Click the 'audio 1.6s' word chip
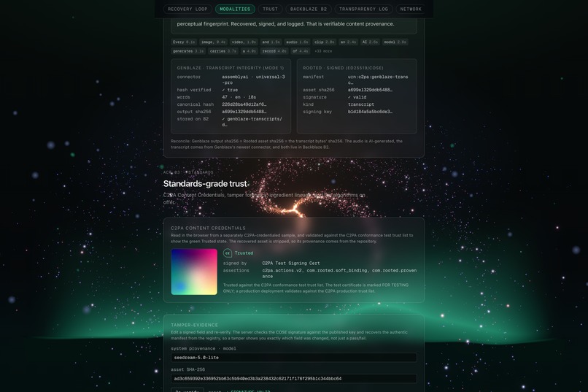This screenshot has width=588, height=392. (x=297, y=42)
